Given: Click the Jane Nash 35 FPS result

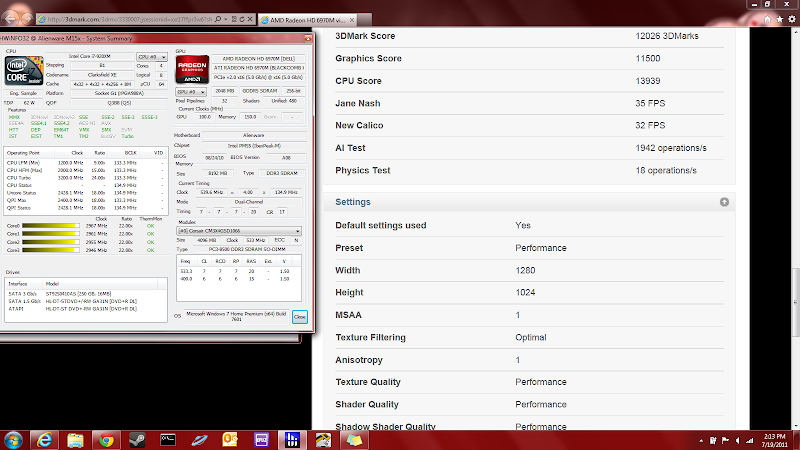Looking at the screenshot, I should (650, 104).
